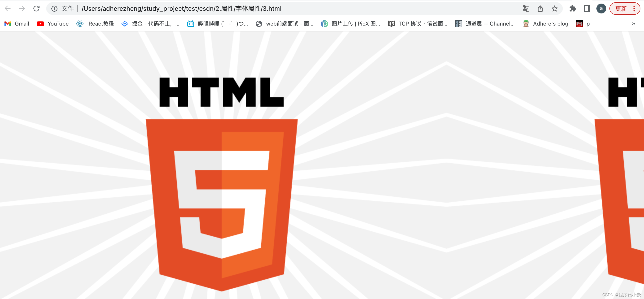Image resolution: width=644 pixels, height=299 pixels.
Task: Open the 图片上传 PicX bookmark
Action: coord(350,24)
